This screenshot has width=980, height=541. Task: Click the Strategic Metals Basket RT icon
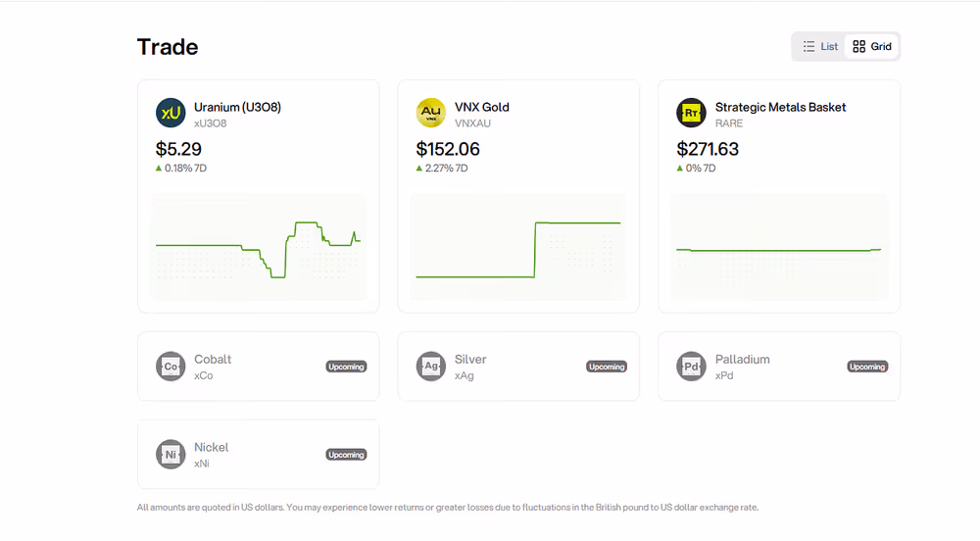691,113
